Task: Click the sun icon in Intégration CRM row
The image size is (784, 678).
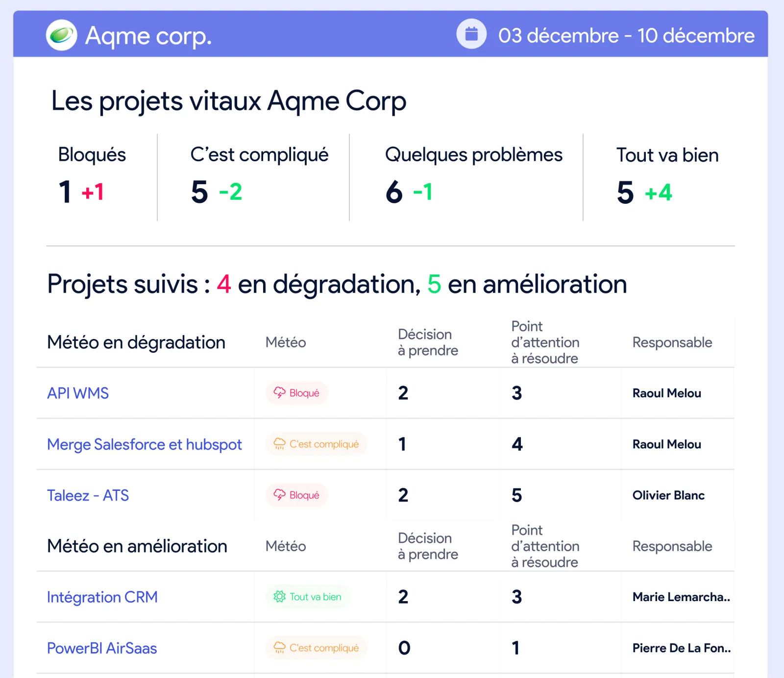Action: pyautogui.click(x=279, y=596)
